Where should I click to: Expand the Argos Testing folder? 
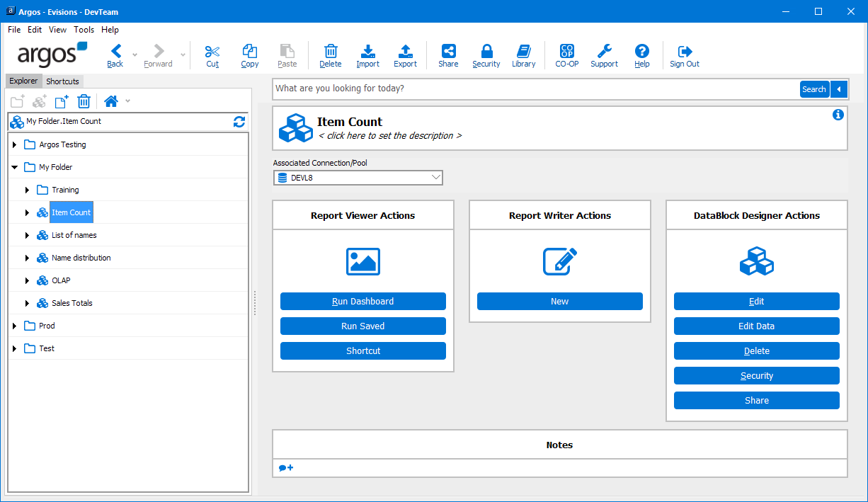14,144
